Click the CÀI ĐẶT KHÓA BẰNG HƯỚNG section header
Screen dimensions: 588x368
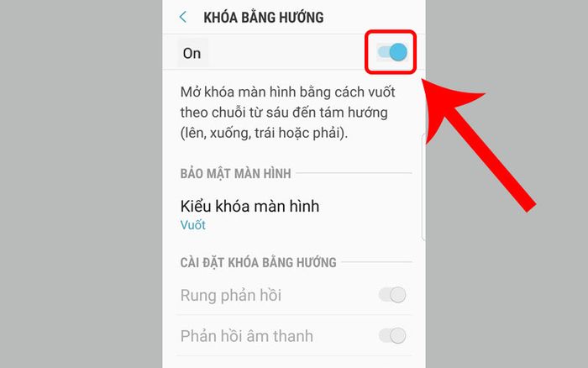[258, 262]
